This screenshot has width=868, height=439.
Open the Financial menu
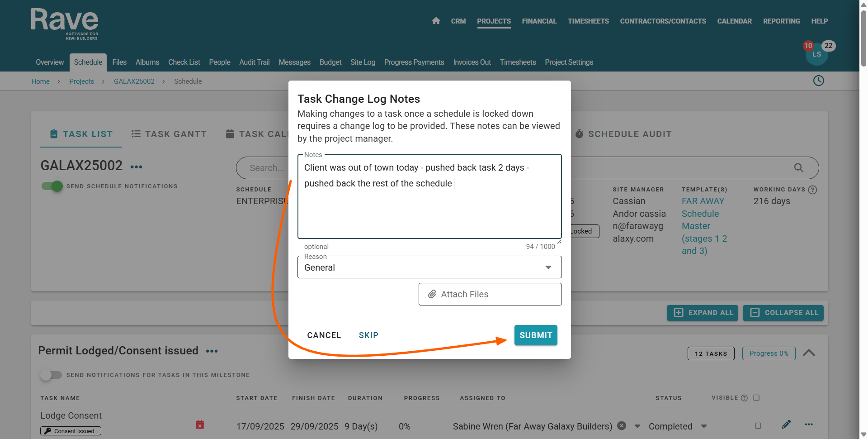[539, 21]
